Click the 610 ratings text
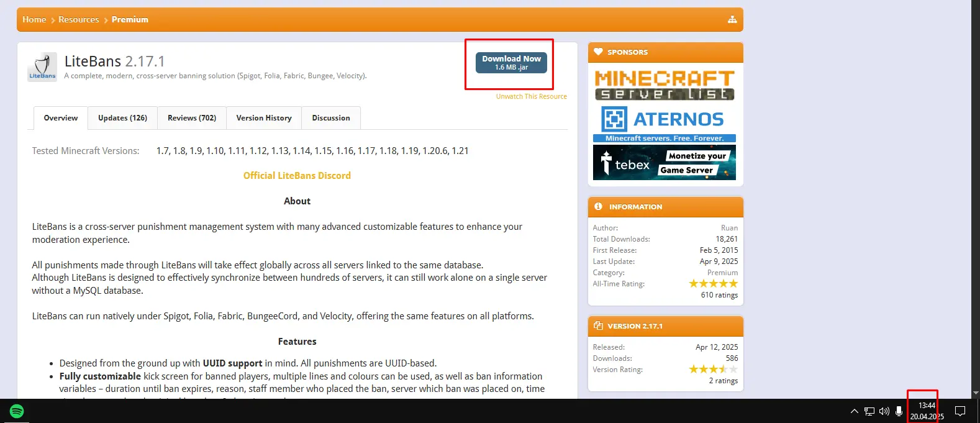 pyautogui.click(x=720, y=295)
